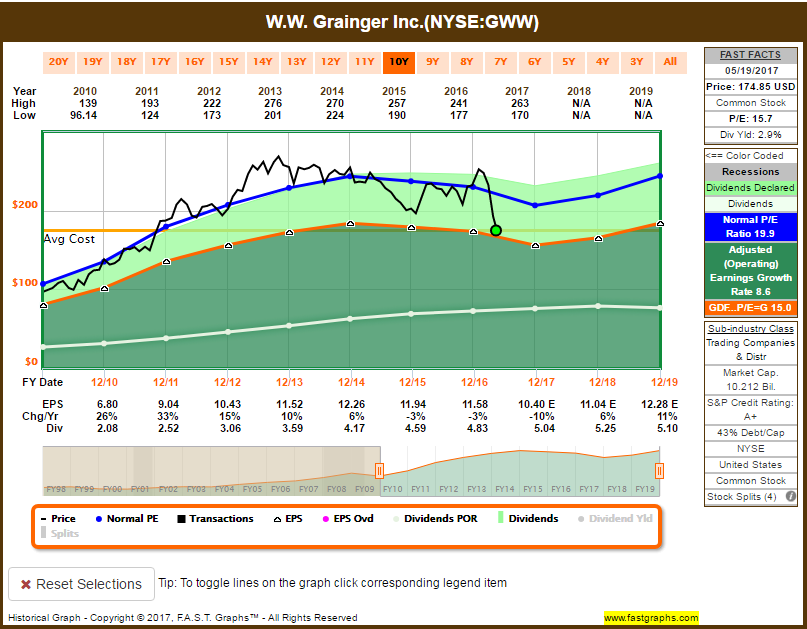Screen dimensions: 807x629
Task: Click the 12.28 E EPS estimate
Action: (659, 405)
